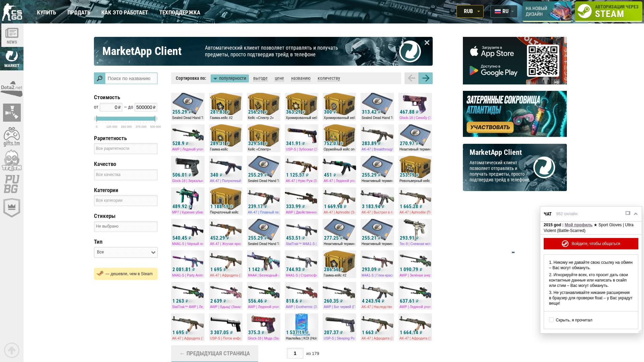Open the ПРОДАТЬ menu item
644x362 pixels.
point(79,12)
